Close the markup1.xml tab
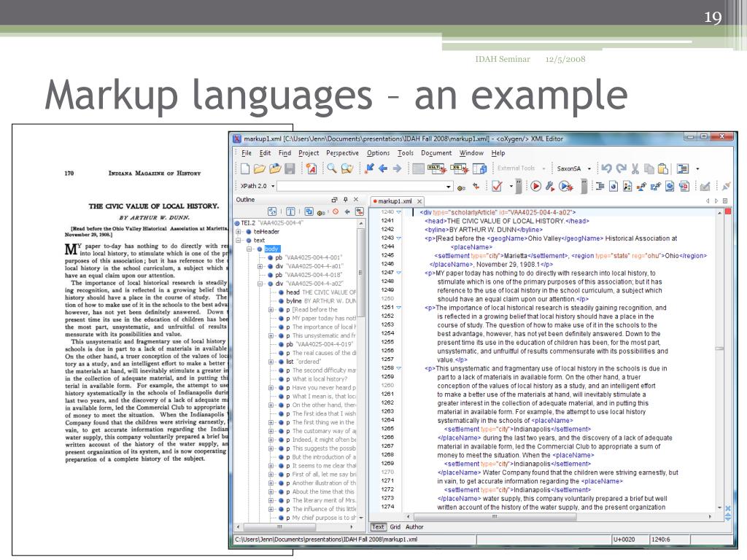The width and height of the screenshot is (747, 560). point(419,201)
